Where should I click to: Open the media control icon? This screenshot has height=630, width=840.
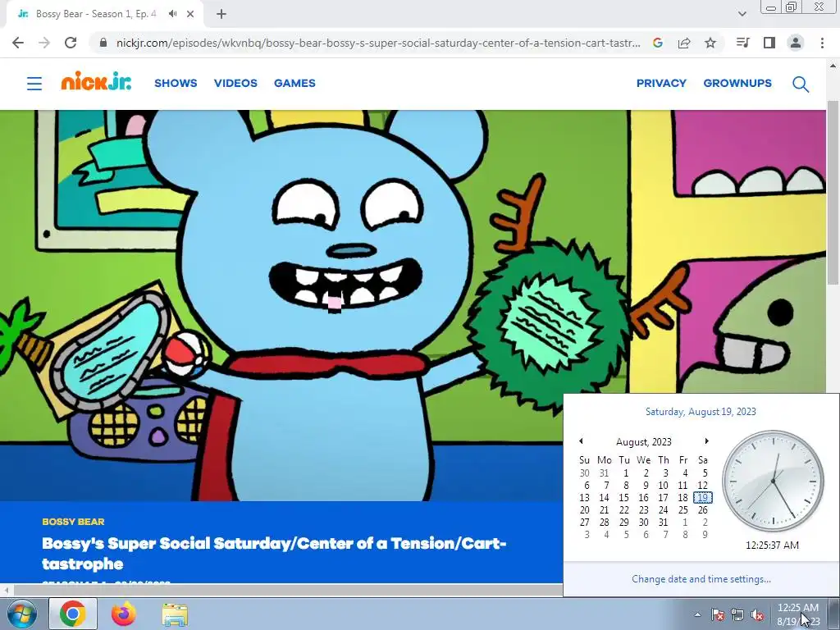tap(742, 43)
